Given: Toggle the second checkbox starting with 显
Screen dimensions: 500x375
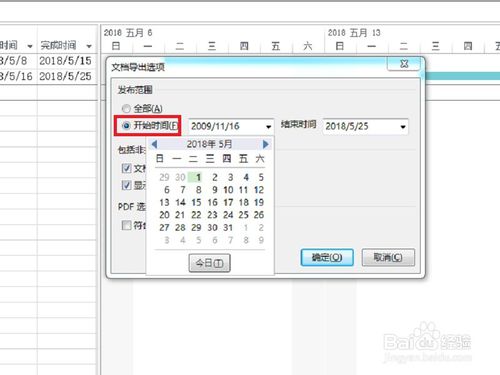Looking at the screenshot, I should (126, 185).
